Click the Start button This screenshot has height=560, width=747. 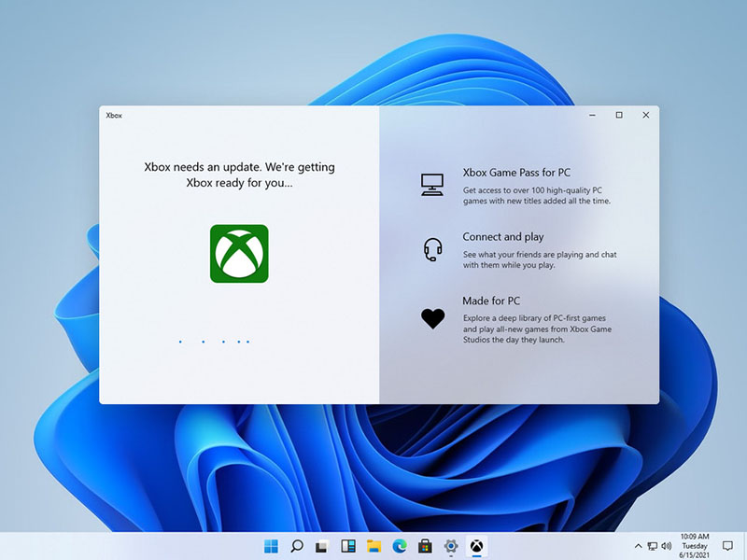point(274,545)
